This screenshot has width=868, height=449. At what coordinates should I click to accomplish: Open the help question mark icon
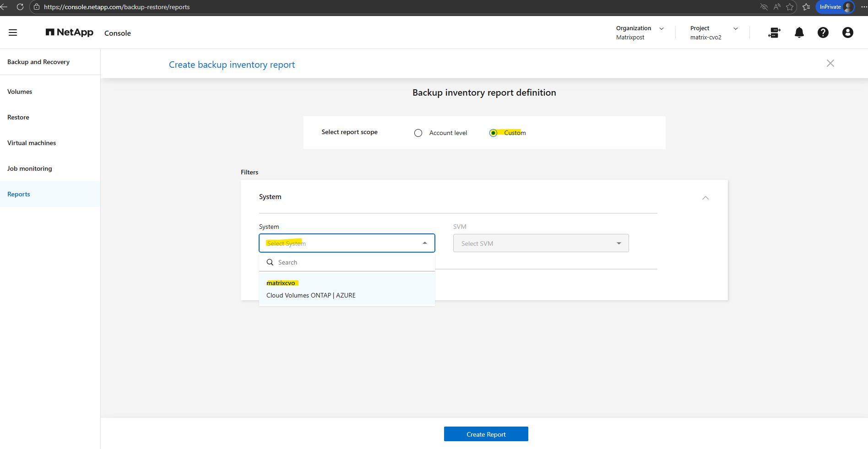pyautogui.click(x=823, y=32)
